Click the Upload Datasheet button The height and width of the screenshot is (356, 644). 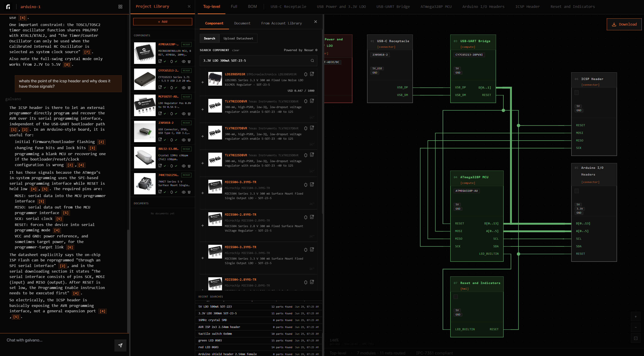[x=238, y=38]
